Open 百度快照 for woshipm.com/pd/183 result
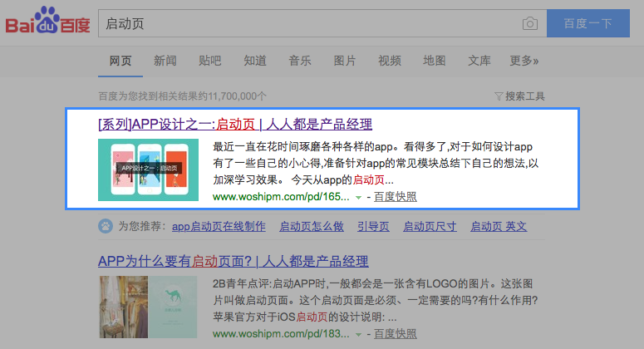Image resolution: width=644 pixels, height=349 pixels. (395, 334)
